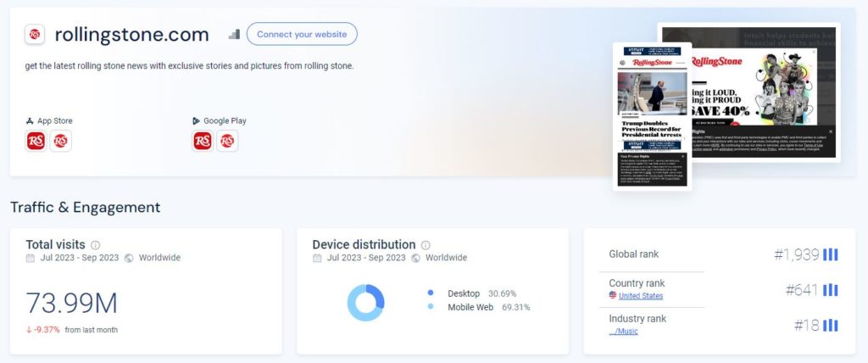This screenshot has height=363, width=868.
Task: Click the -9.37% change from last month
Action: 47,330
